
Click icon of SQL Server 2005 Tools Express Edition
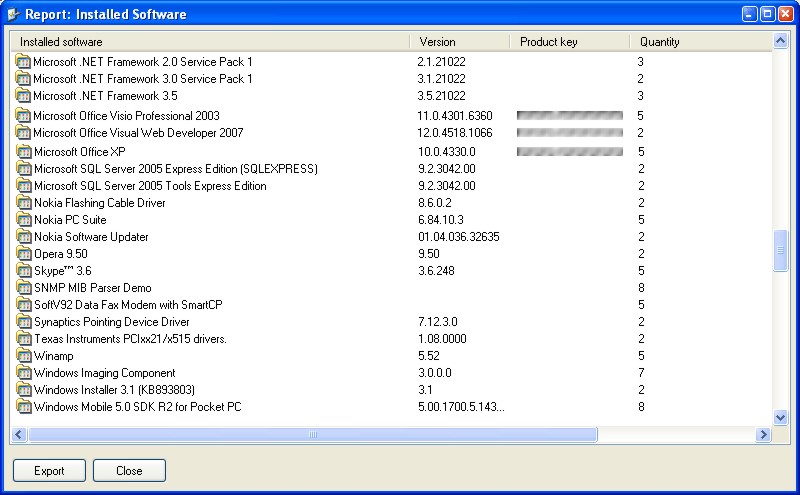point(23,186)
